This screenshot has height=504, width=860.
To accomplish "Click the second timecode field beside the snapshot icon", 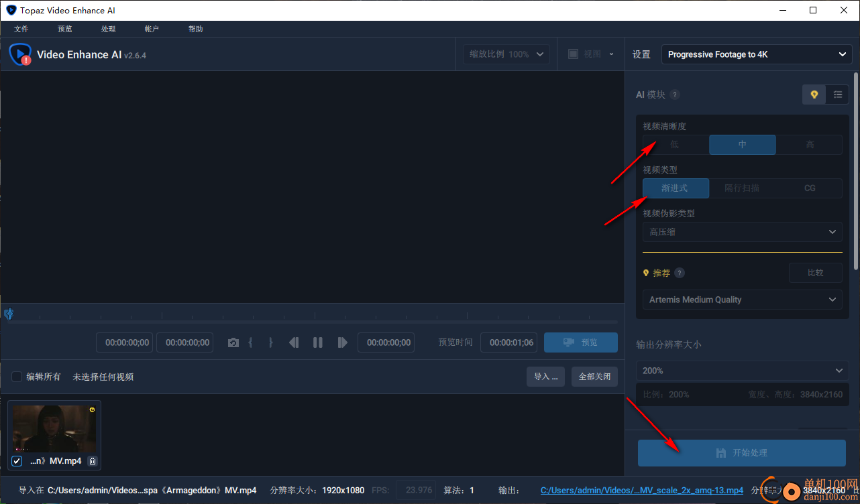I will point(185,342).
